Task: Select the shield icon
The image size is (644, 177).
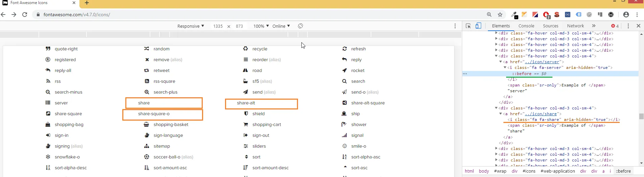Action: (x=246, y=113)
